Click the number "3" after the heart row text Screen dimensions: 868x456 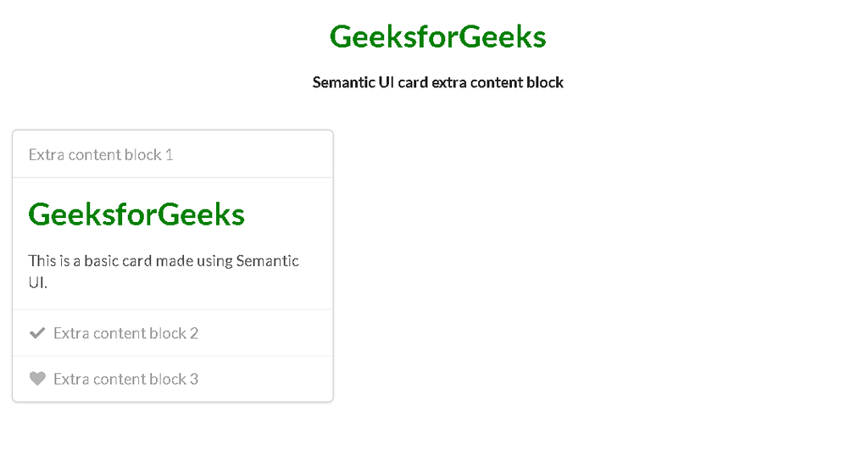coord(194,379)
